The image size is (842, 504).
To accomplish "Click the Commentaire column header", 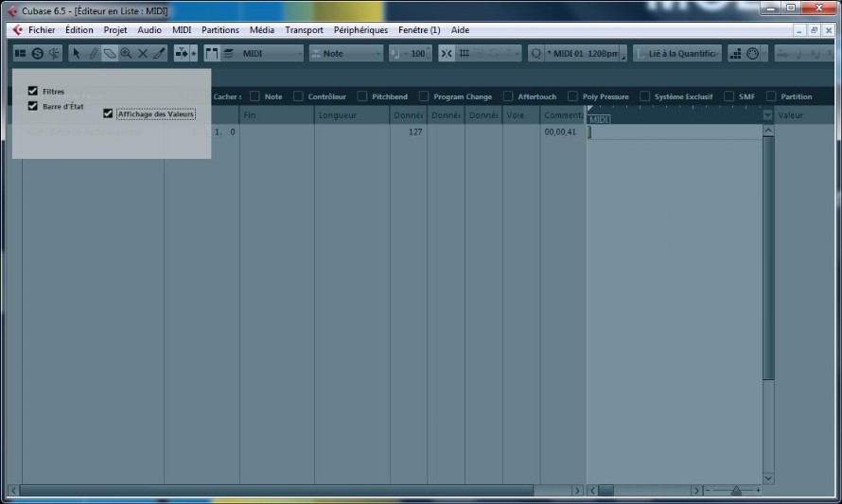I will (563, 114).
